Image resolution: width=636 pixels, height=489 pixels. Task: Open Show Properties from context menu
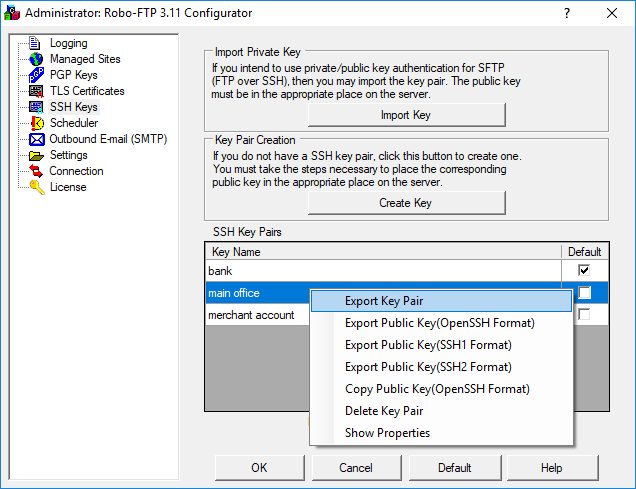click(387, 433)
